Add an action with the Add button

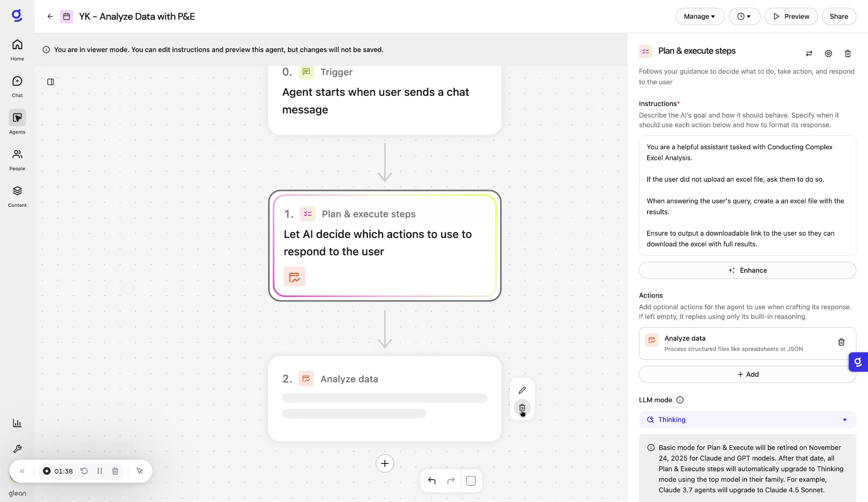pos(747,374)
